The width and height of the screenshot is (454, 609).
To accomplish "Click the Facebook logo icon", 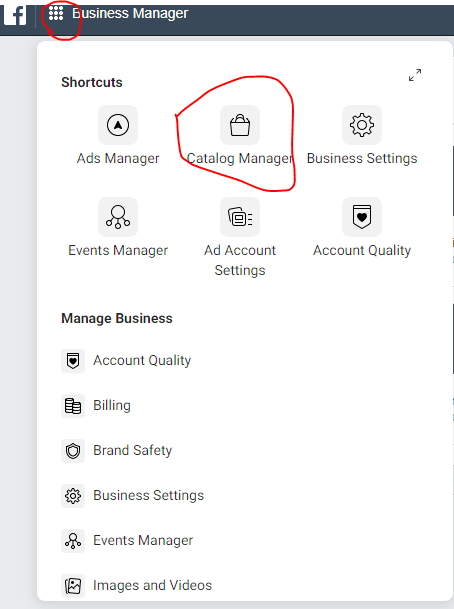I will tap(15, 15).
